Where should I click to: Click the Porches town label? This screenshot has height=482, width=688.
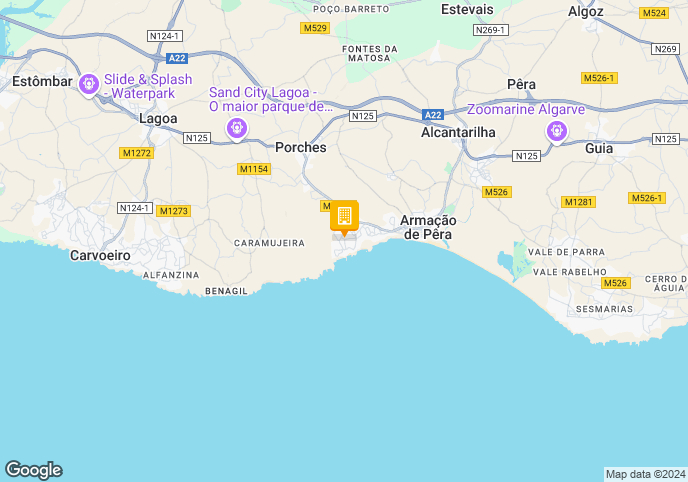point(301,147)
